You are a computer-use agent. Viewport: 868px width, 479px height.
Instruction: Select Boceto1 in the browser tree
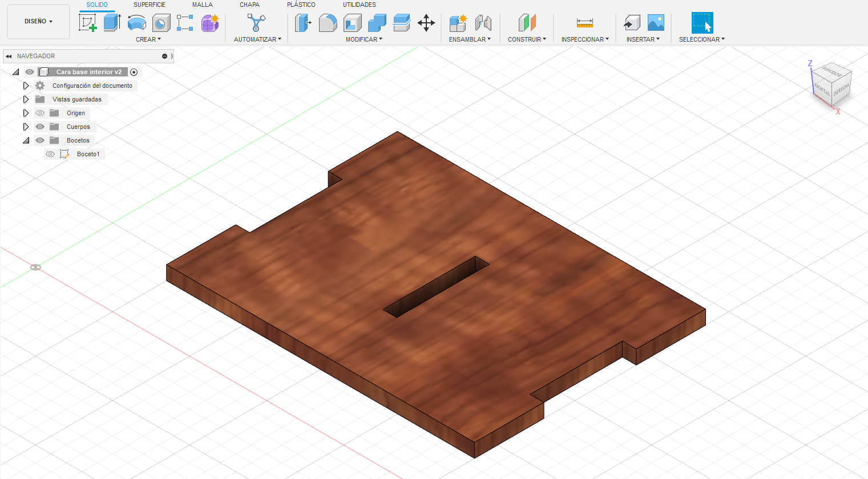pyautogui.click(x=88, y=154)
